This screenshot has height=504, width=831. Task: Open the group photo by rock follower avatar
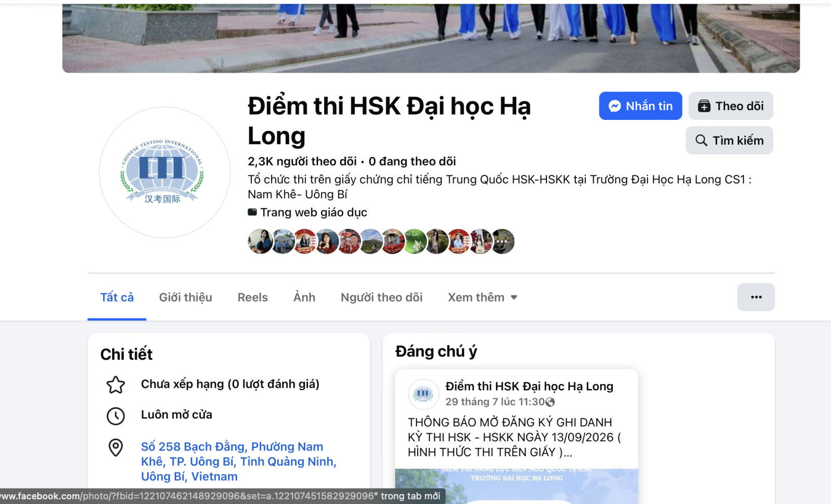pos(284,241)
